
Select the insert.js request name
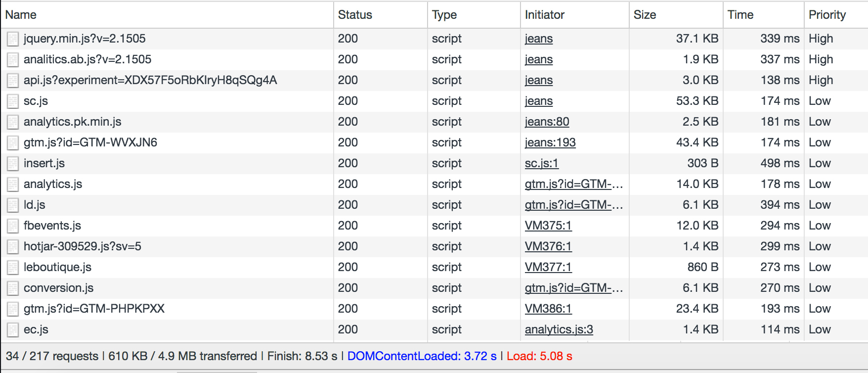[44, 163]
